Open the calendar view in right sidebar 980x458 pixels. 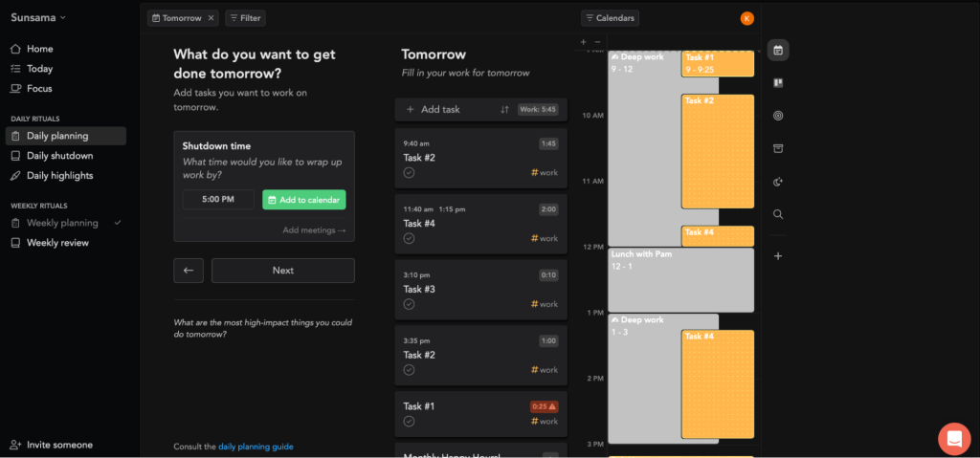tap(778, 50)
